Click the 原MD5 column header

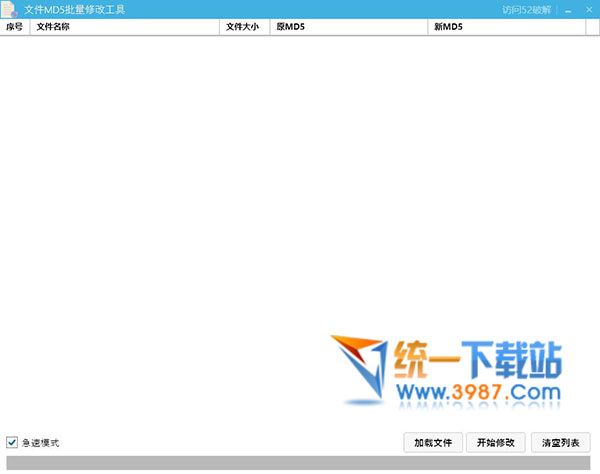point(349,27)
